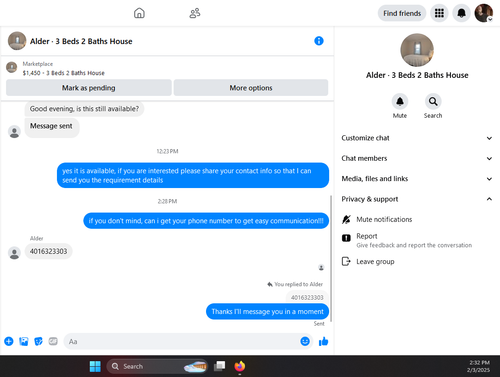Expand Chat members section

417,158
